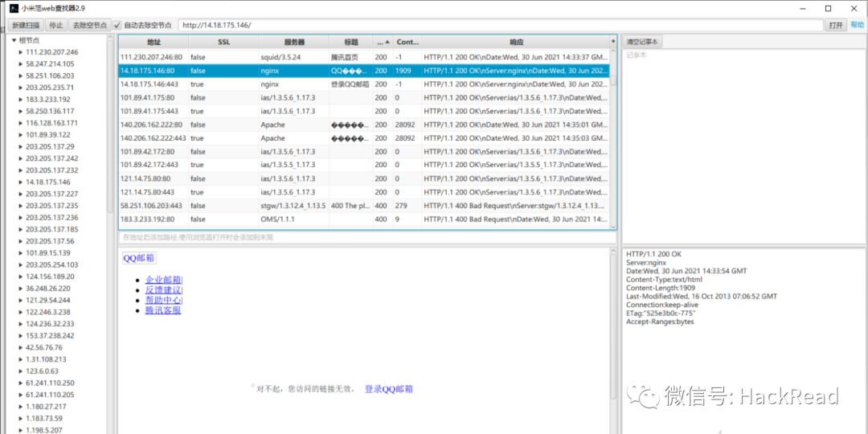
Task: Click the 登录QQ邮箱 title cell in table
Action: [350, 84]
